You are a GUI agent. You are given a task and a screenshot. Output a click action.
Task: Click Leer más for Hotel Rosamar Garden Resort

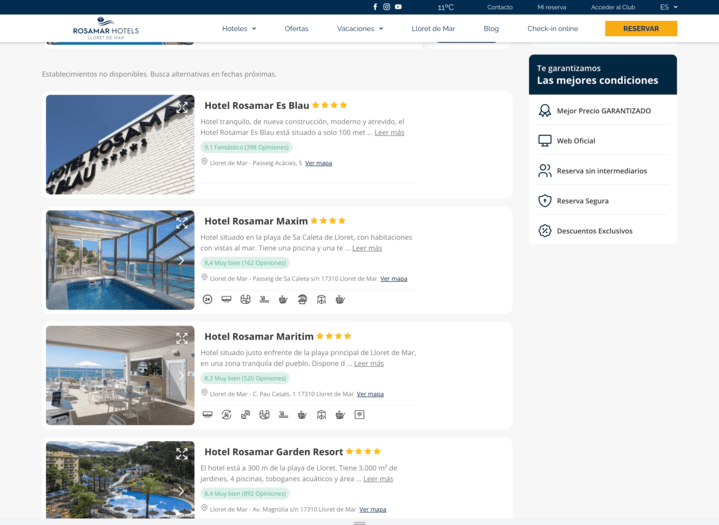378,479
